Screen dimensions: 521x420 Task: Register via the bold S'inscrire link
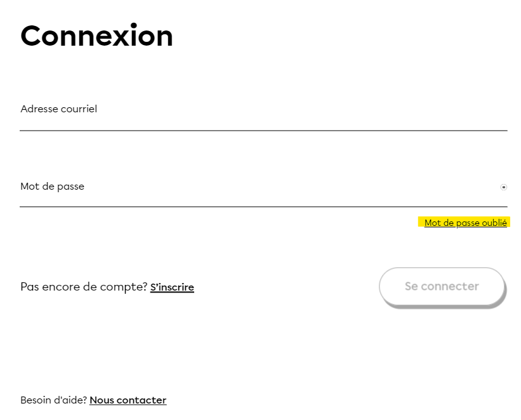click(172, 287)
